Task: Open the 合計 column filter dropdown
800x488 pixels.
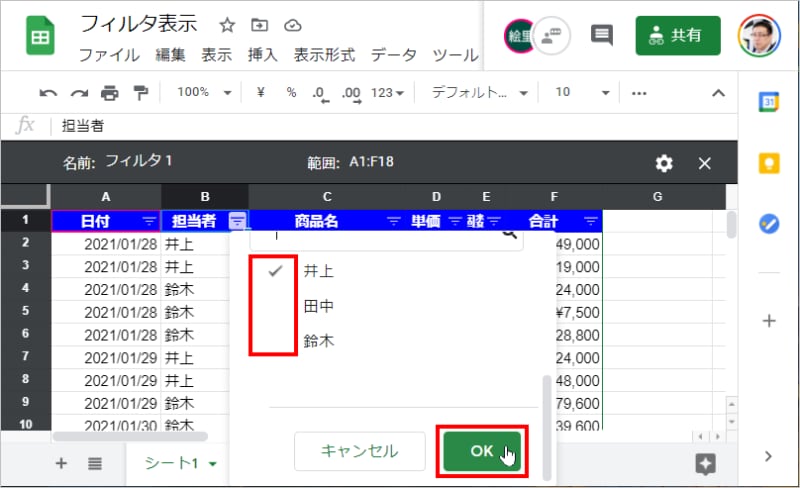Action: pos(590,222)
